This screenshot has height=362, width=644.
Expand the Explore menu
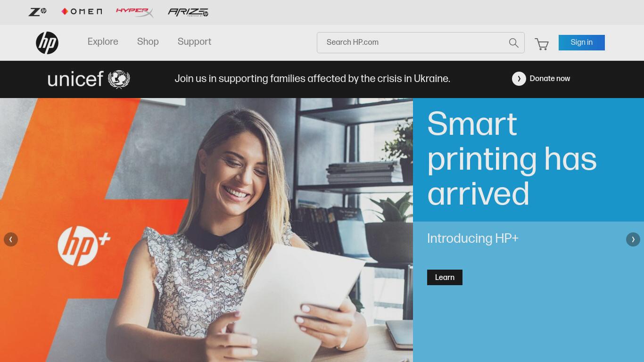(x=103, y=41)
